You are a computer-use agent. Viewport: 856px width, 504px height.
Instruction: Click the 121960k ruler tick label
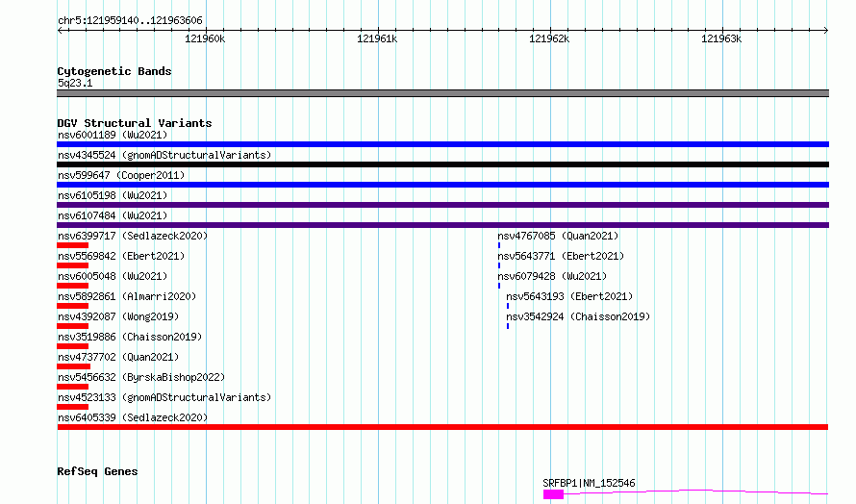(205, 38)
